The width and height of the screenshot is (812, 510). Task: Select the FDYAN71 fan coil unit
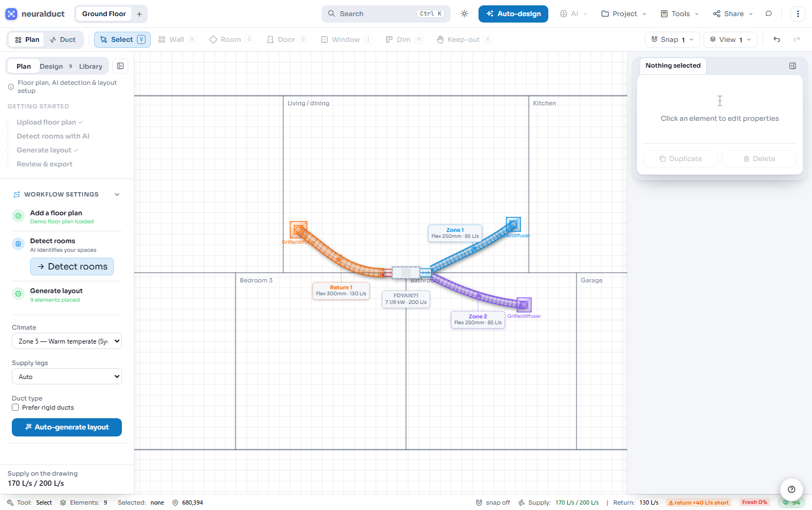coord(406,273)
